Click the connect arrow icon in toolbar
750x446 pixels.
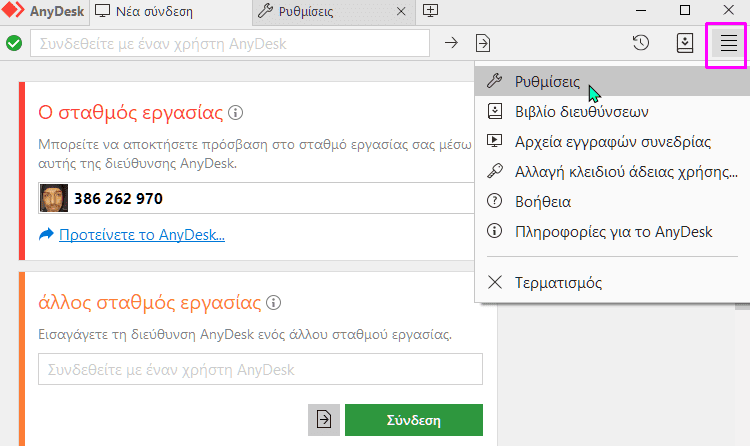[x=451, y=43]
